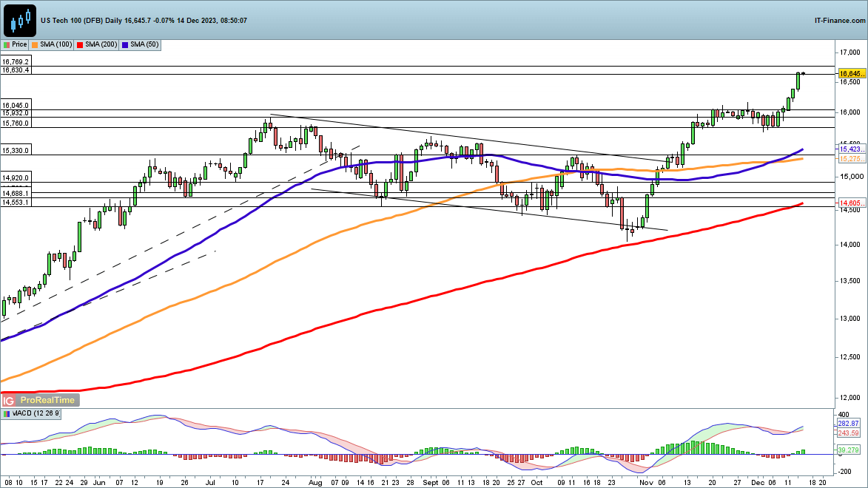Click the Aug date axis label
This screenshot has height=488, width=868.
[315, 483]
